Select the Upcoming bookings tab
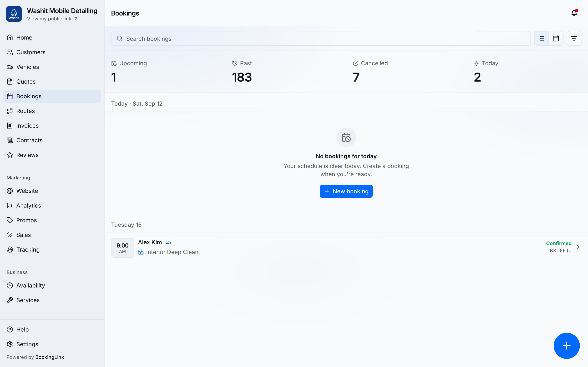 click(165, 72)
